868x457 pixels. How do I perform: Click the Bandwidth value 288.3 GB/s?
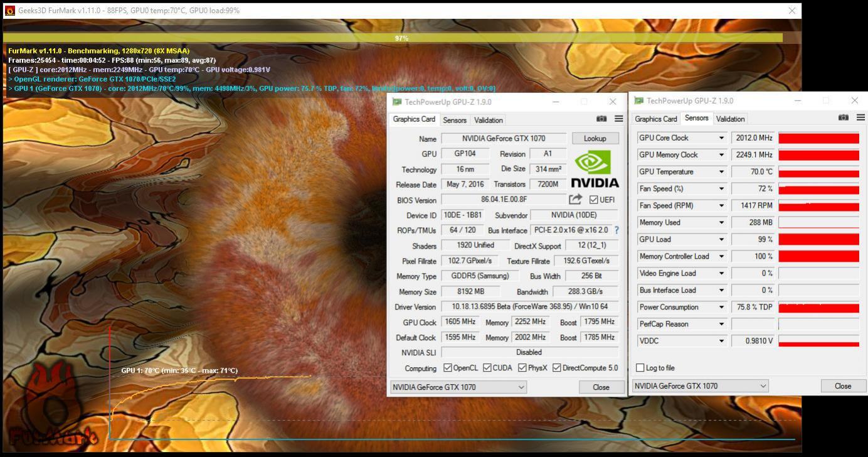coord(586,291)
